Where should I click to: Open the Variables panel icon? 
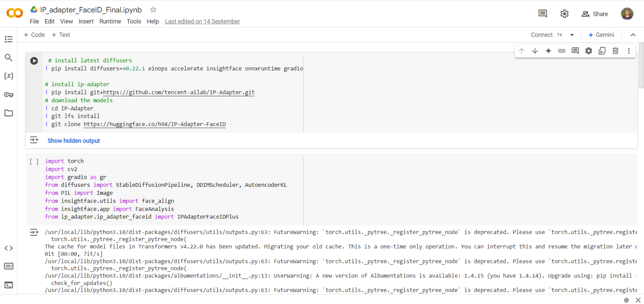pos(9,76)
